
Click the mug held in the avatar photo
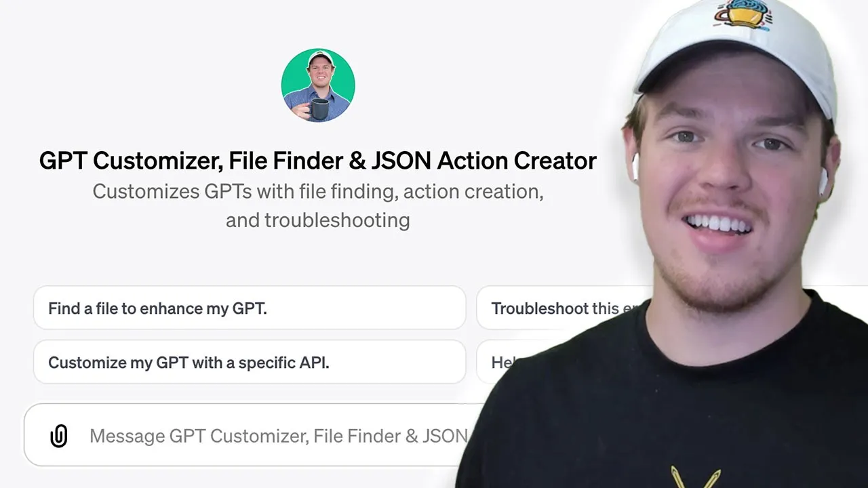(319, 108)
